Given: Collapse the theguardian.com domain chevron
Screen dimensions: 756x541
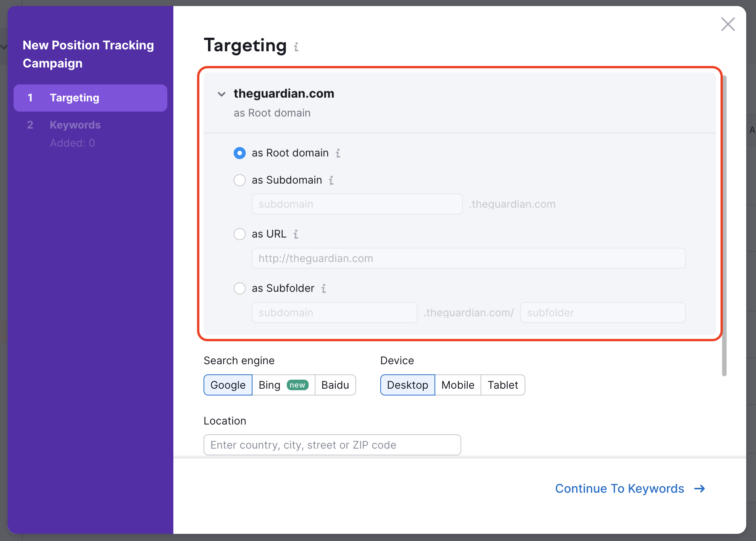Looking at the screenshot, I should coord(222,94).
